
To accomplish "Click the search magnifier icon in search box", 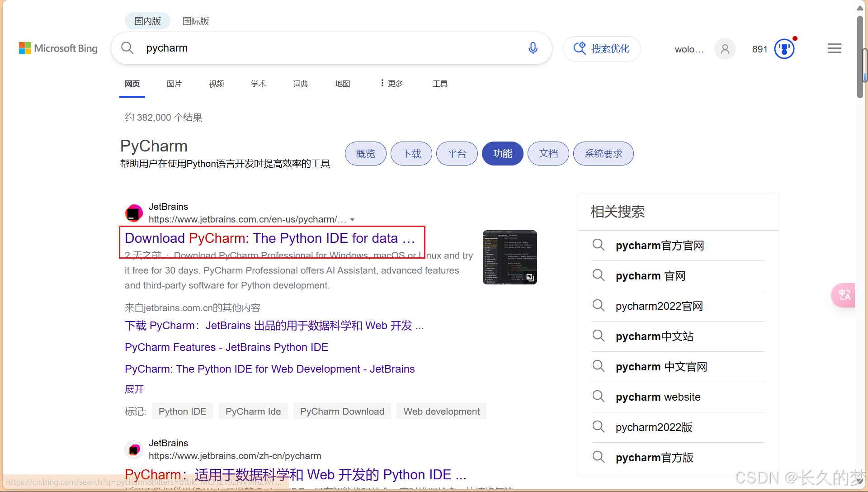I will pyautogui.click(x=127, y=48).
